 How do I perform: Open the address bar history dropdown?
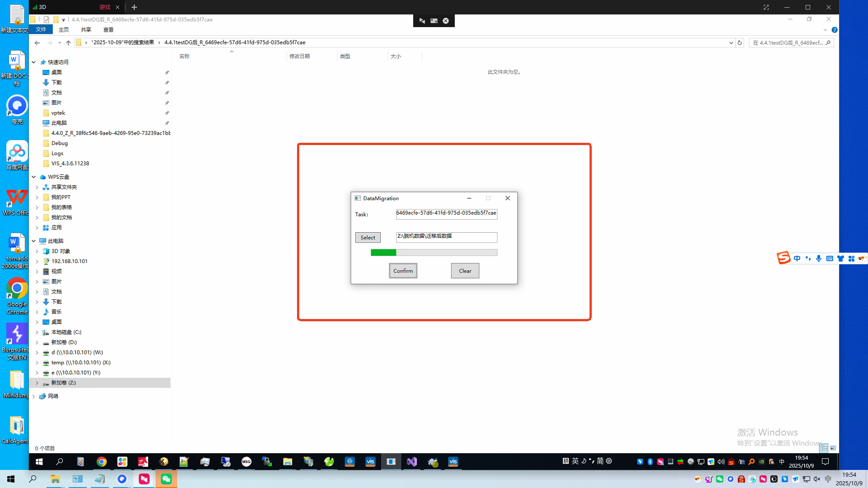click(x=731, y=43)
